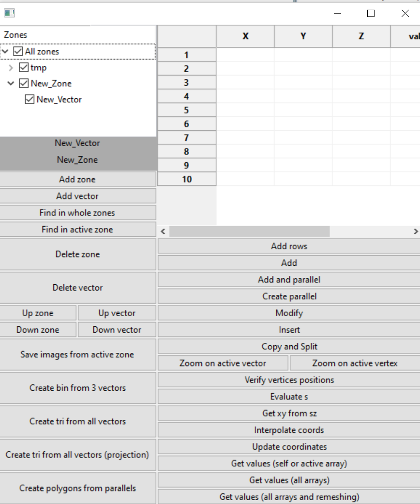This screenshot has height=504, width=420.
Task: Click the Interpolate coords button
Action: point(289,430)
